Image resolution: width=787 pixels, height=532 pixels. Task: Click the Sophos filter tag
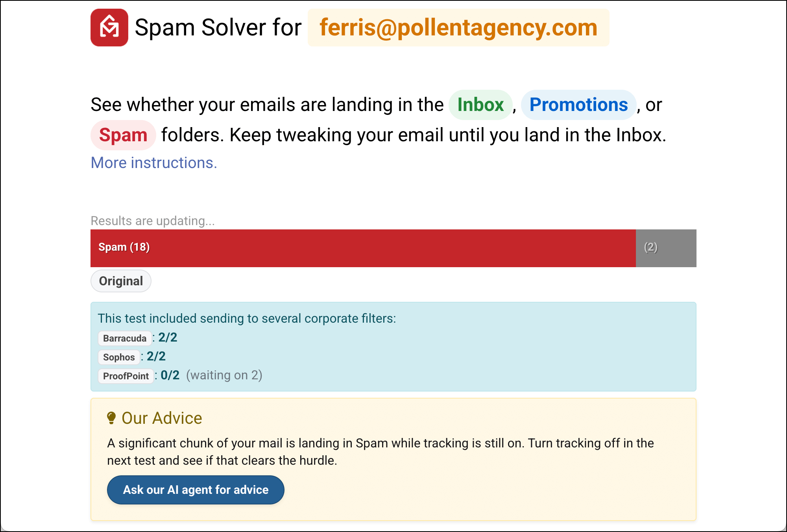click(119, 357)
